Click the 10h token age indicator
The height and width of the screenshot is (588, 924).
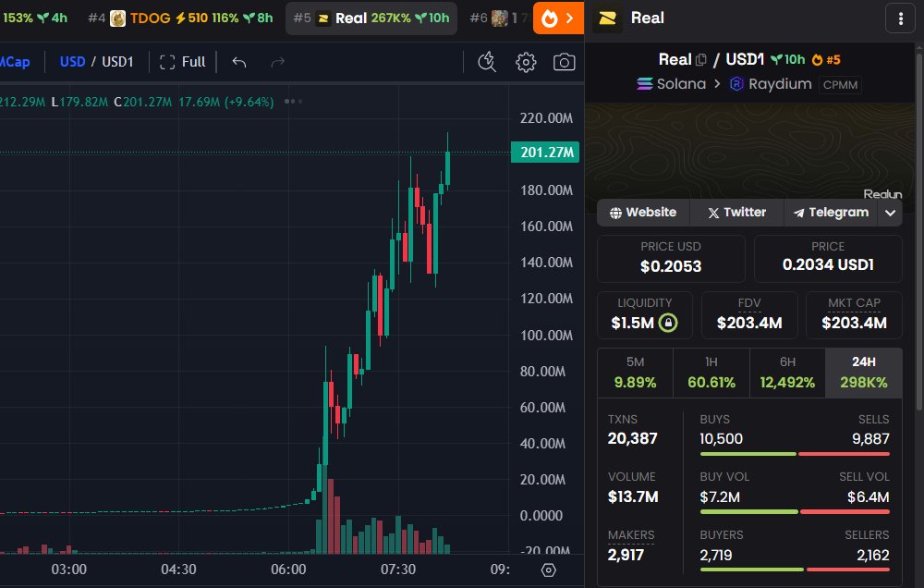pos(788,59)
